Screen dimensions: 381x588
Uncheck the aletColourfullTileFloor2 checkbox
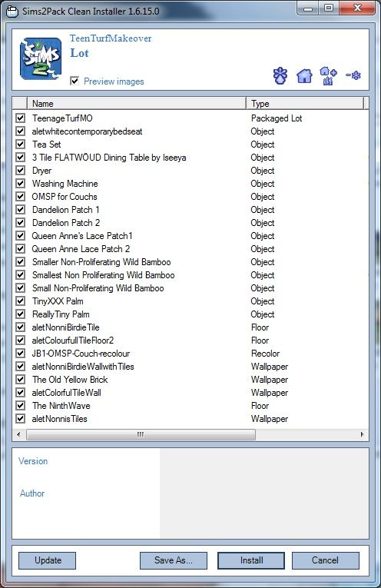tap(20, 341)
